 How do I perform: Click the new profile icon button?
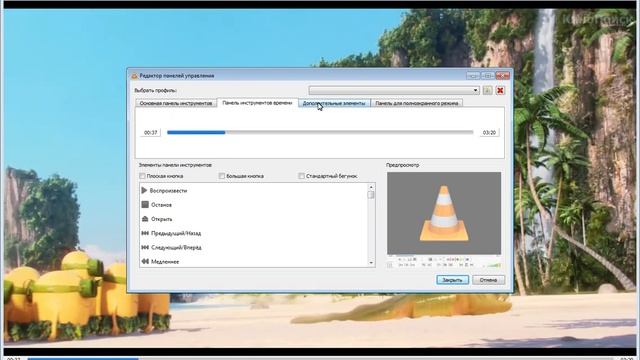pyautogui.click(x=487, y=90)
